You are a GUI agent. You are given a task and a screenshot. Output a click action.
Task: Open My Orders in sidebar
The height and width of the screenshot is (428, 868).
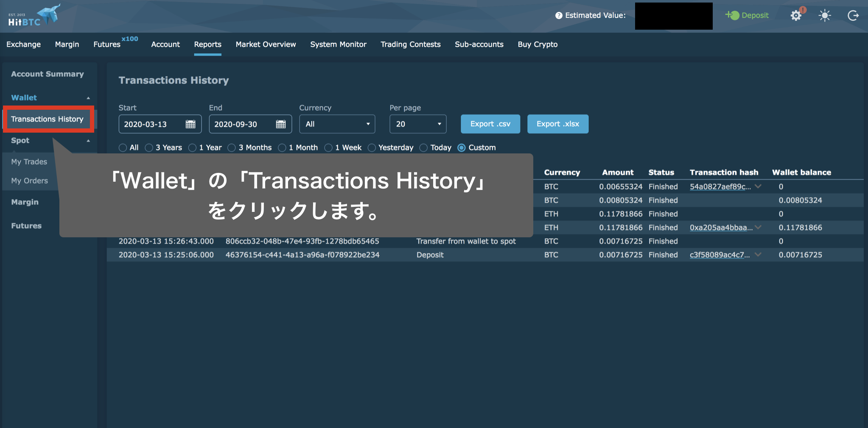[30, 181]
